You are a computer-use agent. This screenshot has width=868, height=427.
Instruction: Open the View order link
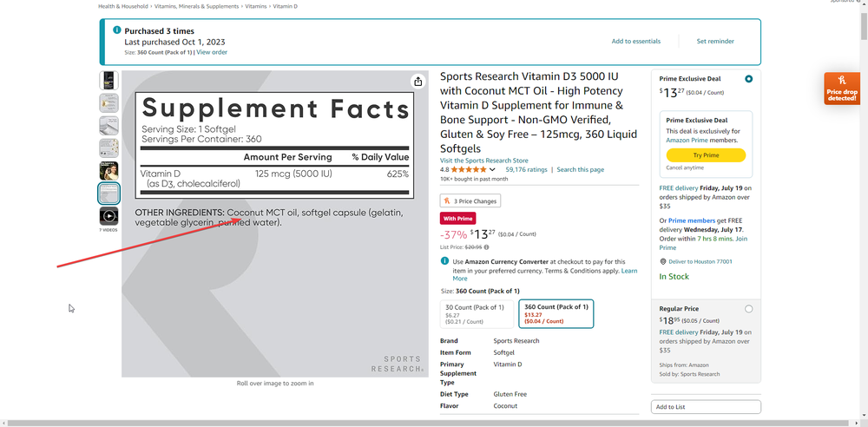tap(212, 52)
